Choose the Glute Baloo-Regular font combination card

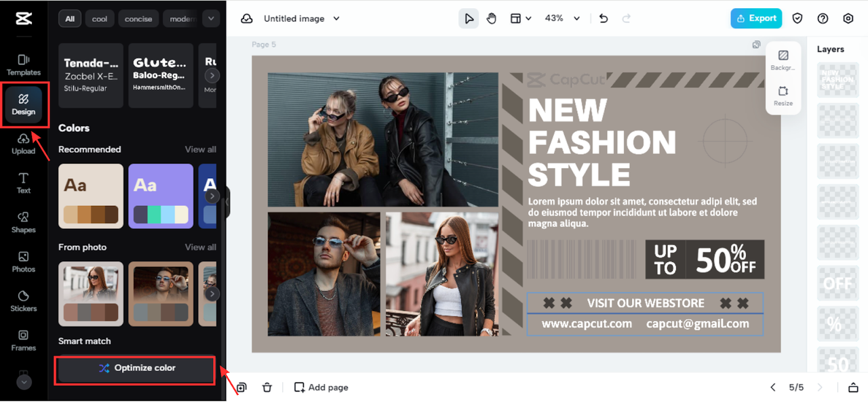click(x=161, y=75)
